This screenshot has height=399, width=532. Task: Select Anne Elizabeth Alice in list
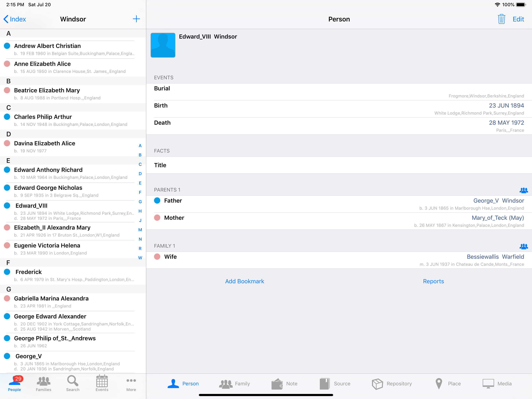pos(73,67)
